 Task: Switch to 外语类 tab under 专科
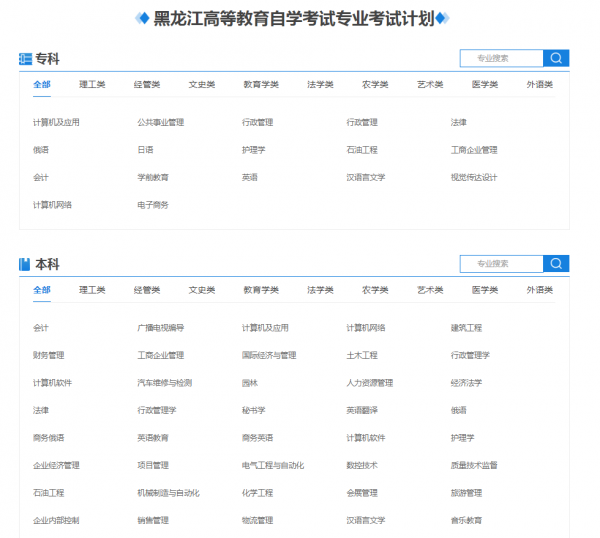[540, 85]
